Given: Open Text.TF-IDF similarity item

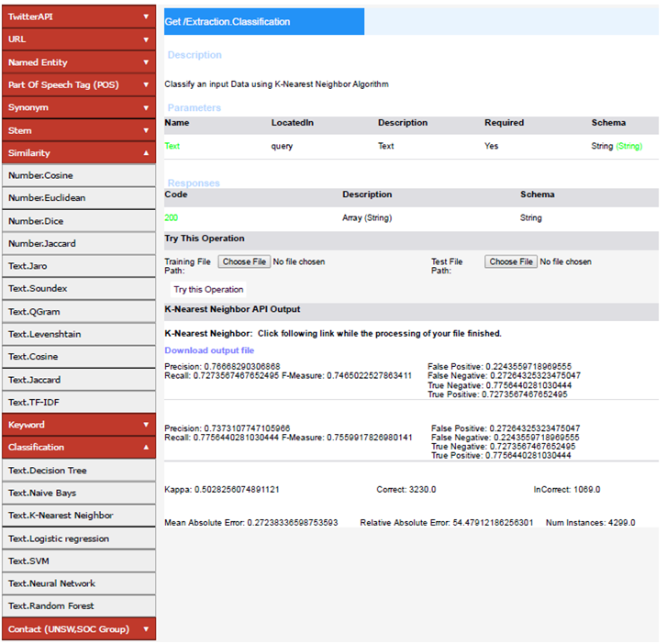Looking at the screenshot, I should point(34,402).
